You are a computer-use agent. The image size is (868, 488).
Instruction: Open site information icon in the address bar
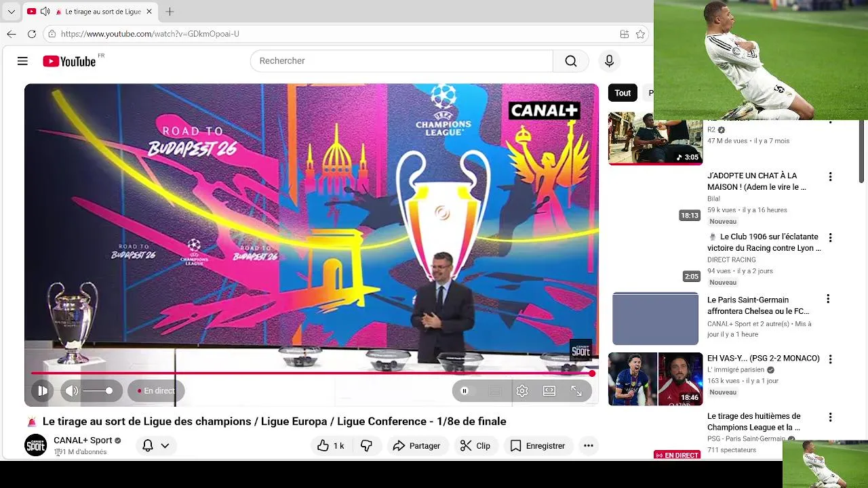pyautogui.click(x=52, y=34)
